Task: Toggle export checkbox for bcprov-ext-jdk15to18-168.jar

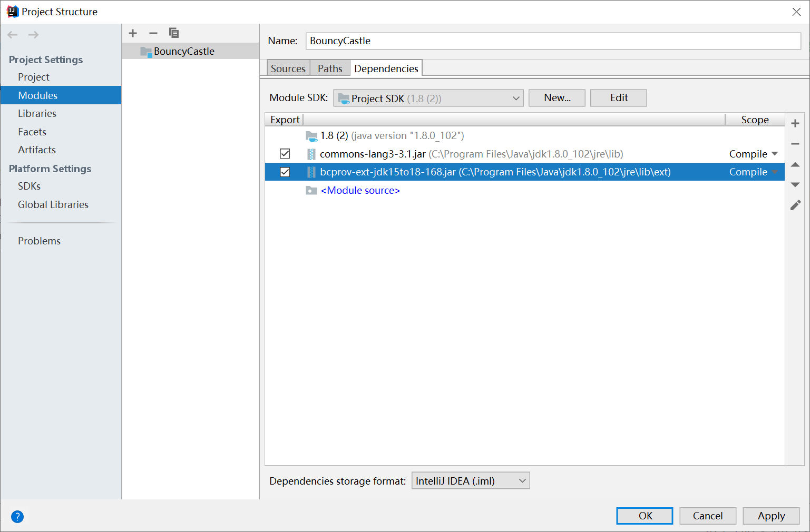Action: pyautogui.click(x=285, y=172)
